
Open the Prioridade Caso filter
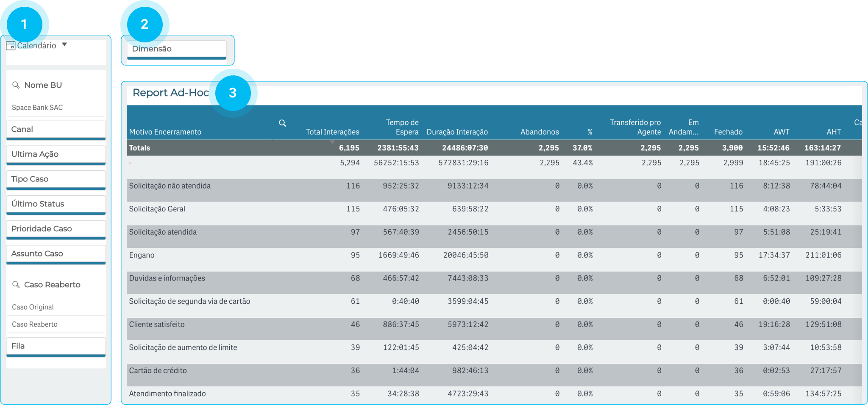click(x=56, y=229)
